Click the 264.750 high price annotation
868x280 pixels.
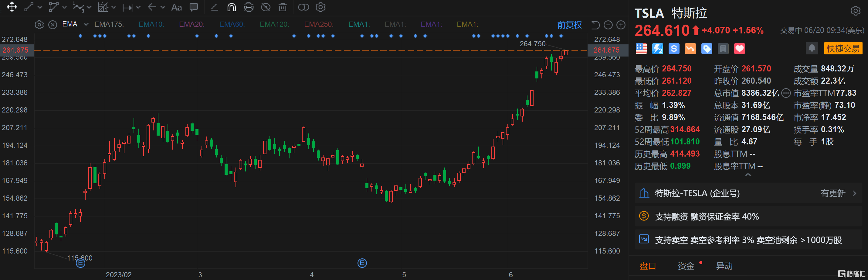[532, 44]
